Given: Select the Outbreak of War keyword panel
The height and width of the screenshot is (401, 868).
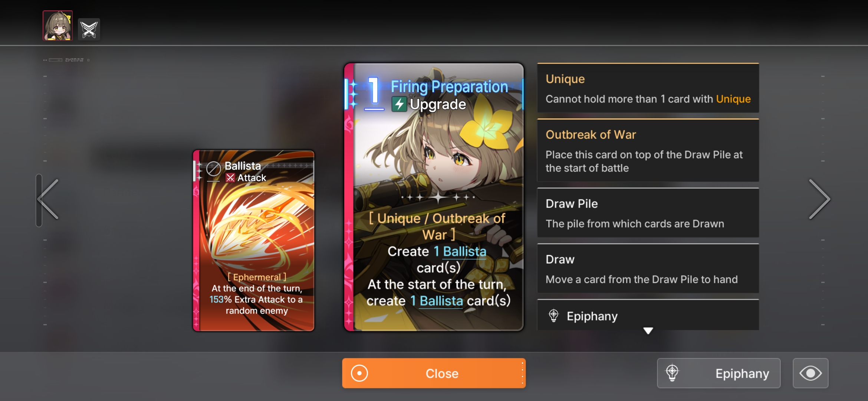Looking at the screenshot, I should pyautogui.click(x=648, y=150).
